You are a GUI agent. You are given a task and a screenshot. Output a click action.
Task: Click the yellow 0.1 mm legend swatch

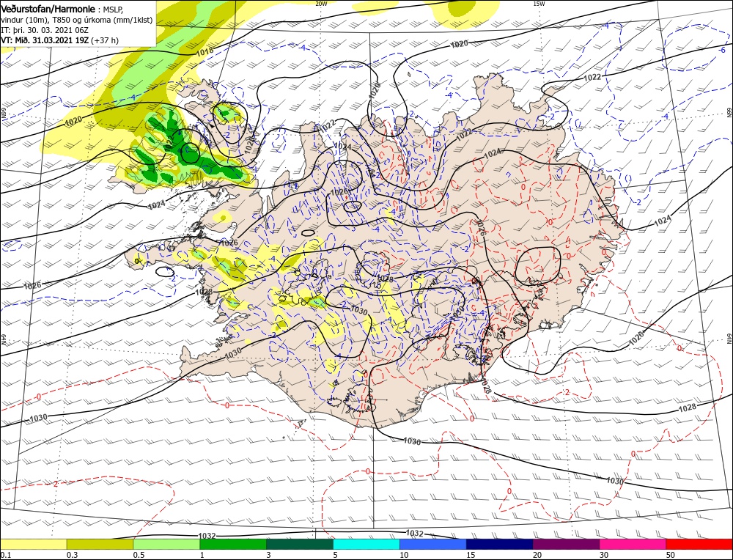tap(33, 544)
